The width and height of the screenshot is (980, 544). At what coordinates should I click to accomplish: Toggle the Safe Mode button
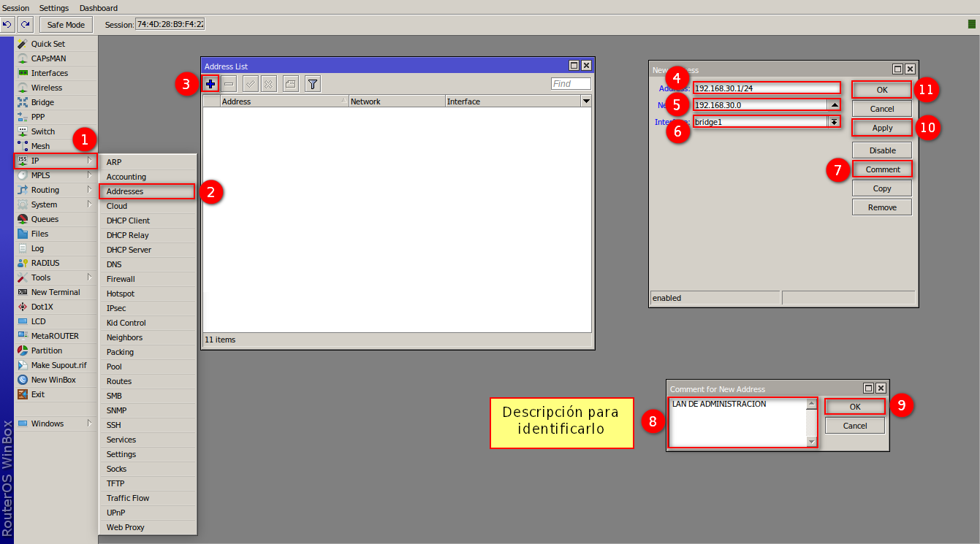66,25
